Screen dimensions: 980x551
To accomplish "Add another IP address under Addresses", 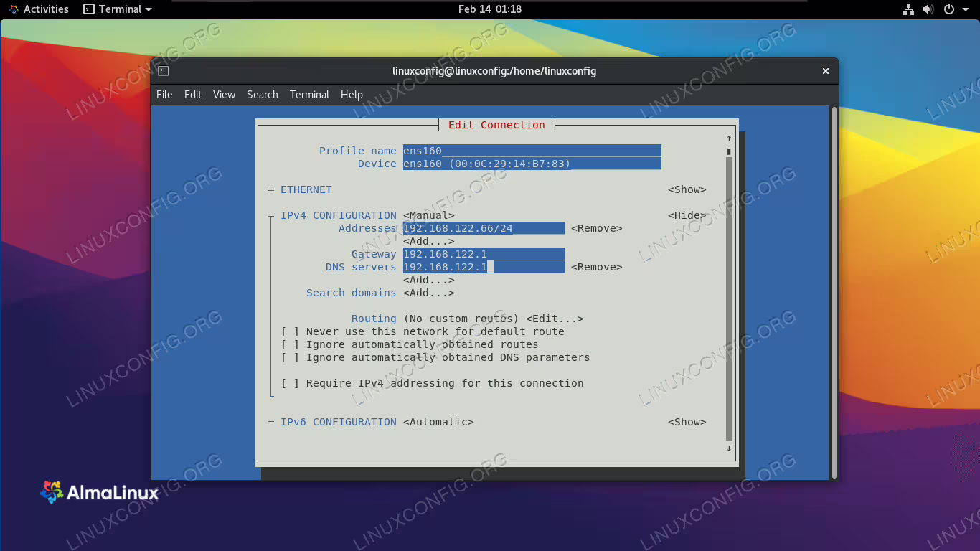I will [429, 241].
